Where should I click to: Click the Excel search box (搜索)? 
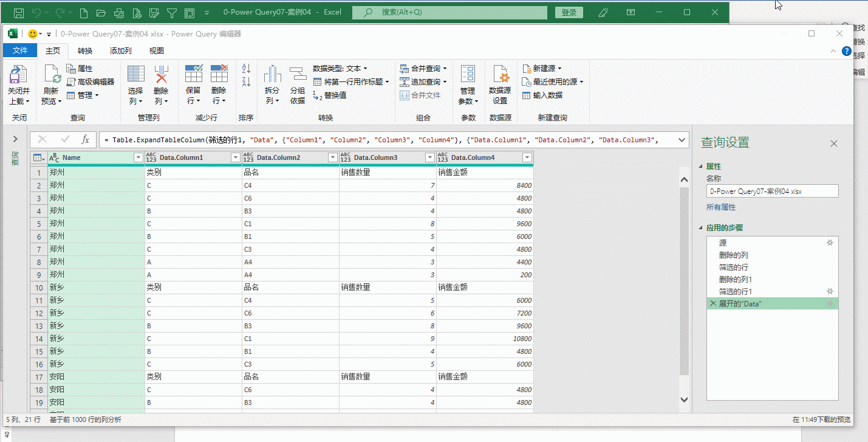[449, 12]
